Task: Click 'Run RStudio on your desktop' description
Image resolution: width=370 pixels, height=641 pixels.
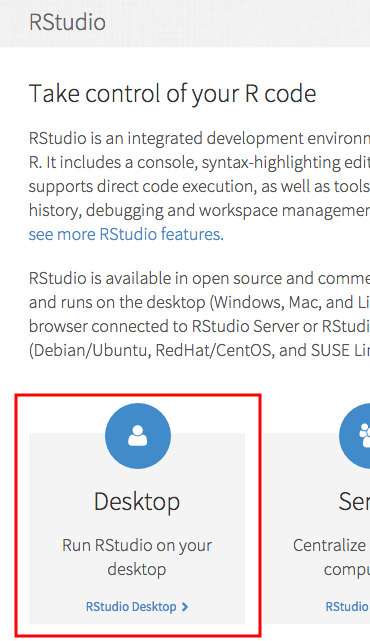Action: [x=137, y=557]
